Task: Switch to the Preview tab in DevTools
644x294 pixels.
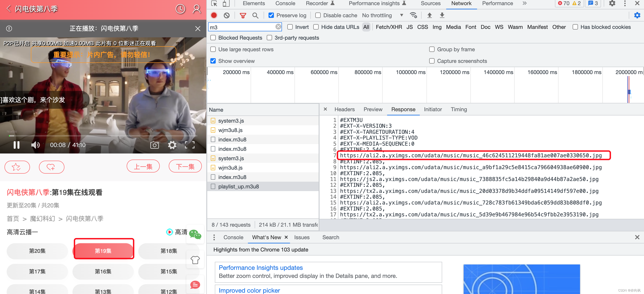Action: tap(373, 109)
